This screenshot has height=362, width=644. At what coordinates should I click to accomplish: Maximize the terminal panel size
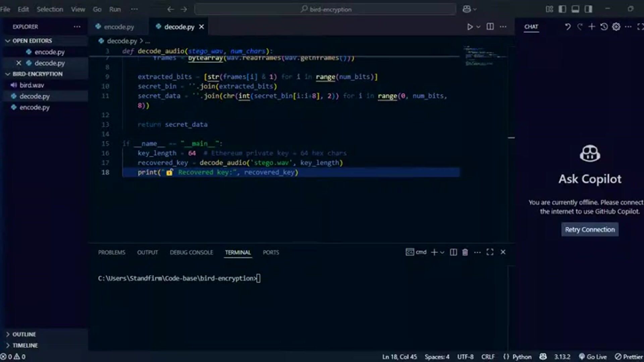coord(490,252)
